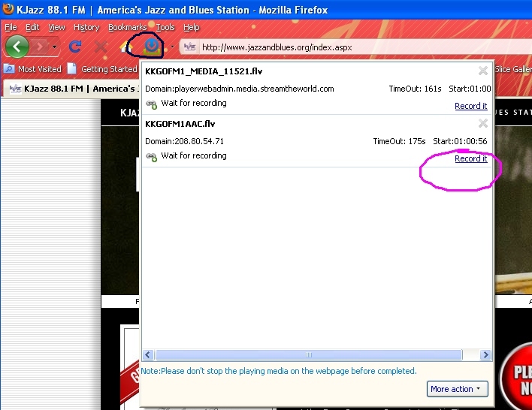Click the Start:01:00:56 time text
Viewport: 532px width, 410px height.
(x=460, y=141)
